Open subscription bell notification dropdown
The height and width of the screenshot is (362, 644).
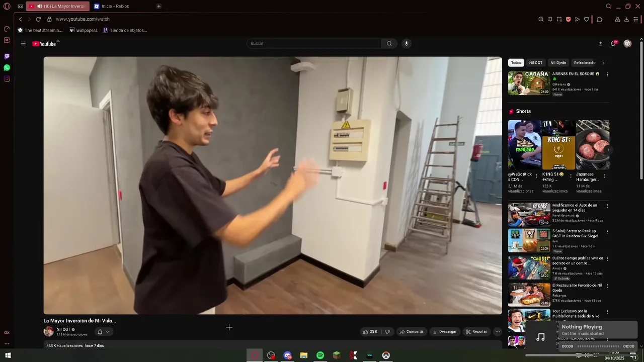103,332
